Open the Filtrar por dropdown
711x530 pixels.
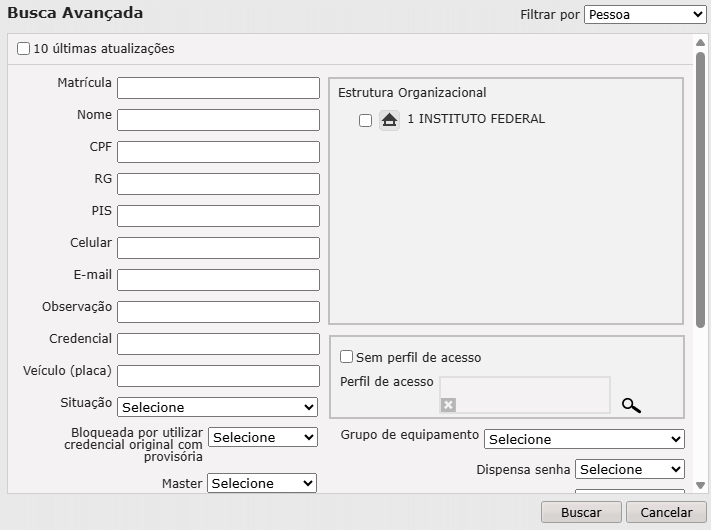(x=645, y=15)
